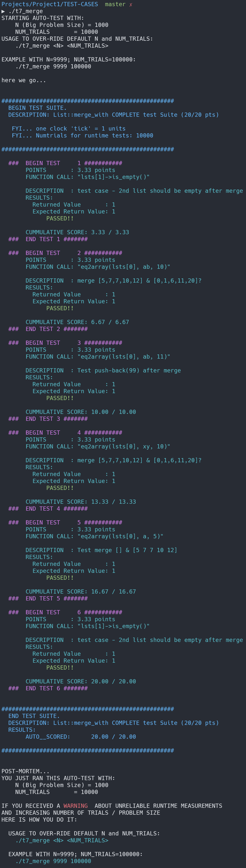Click the POST-MORTEM... line

pos(25,771)
